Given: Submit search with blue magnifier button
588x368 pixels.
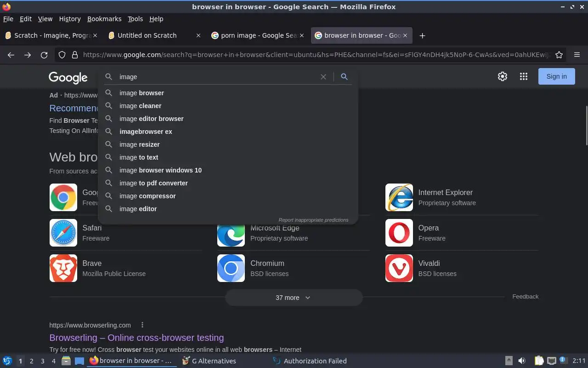Looking at the screenshot, I should [x=344, y=77].
